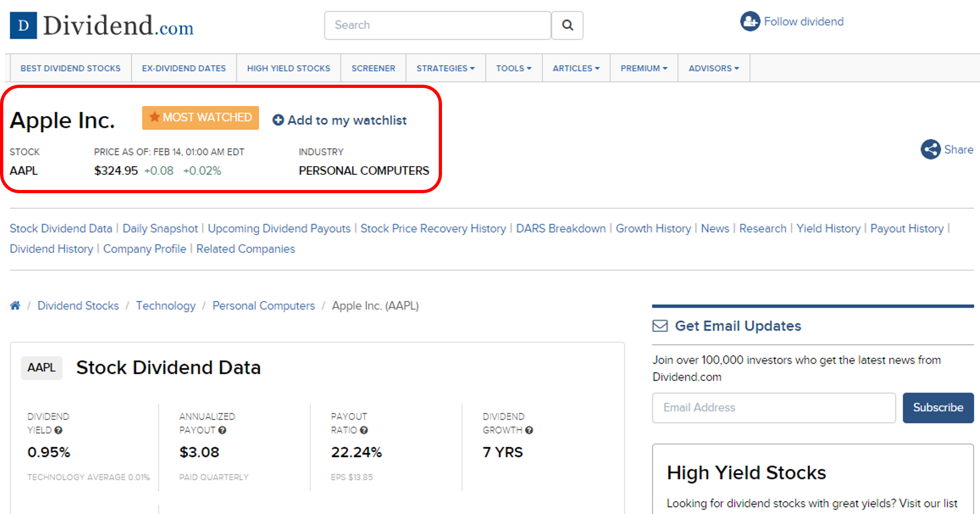Click the Annualized Payout help icon
The height and width of the screenshot is (514, 980).
[x=222, y=430]
